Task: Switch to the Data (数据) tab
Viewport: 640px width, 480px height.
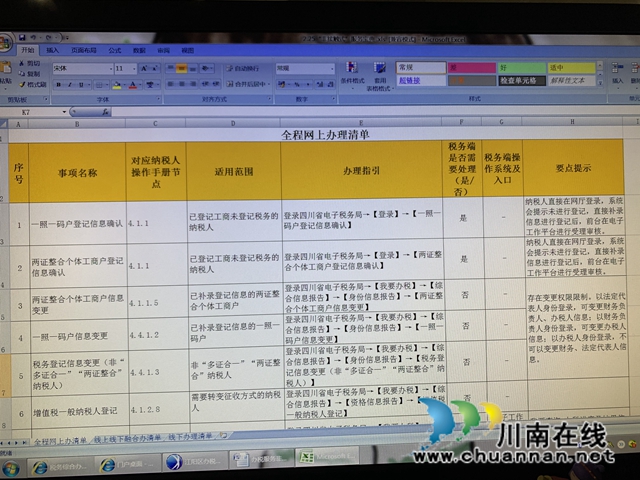Action: click(x=139, y=50)
